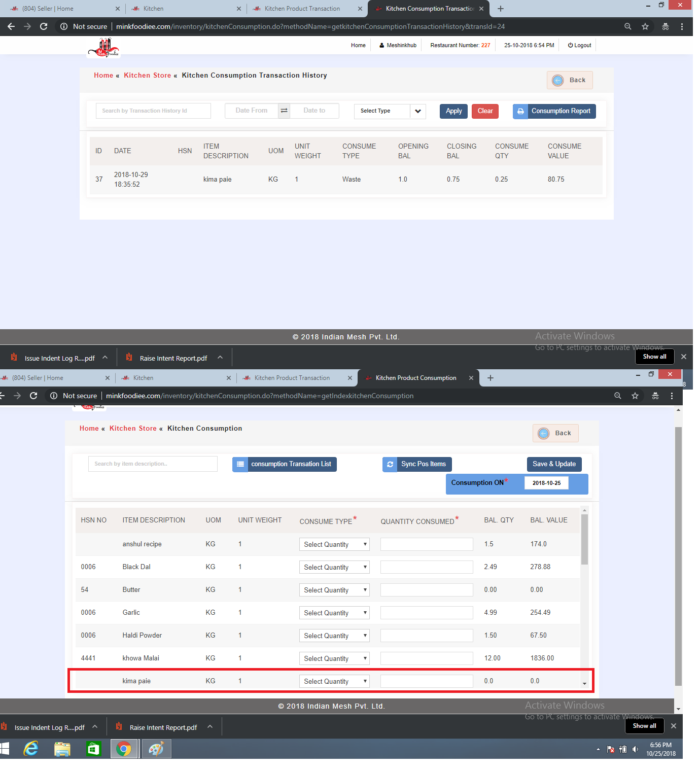The height and width of the screenshot is (771, 700).
Task: Open Internet Explorer from the taskbar
Action: 31,748
